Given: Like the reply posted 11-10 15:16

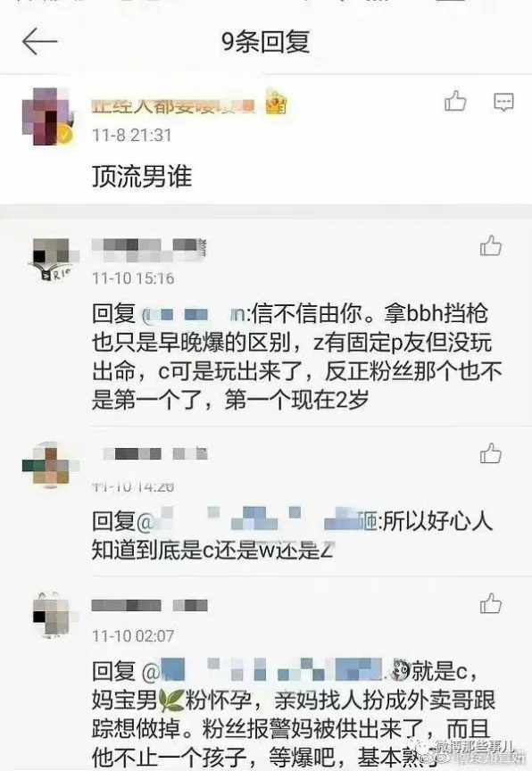Looking at the screenshot, I should (491, 246).
